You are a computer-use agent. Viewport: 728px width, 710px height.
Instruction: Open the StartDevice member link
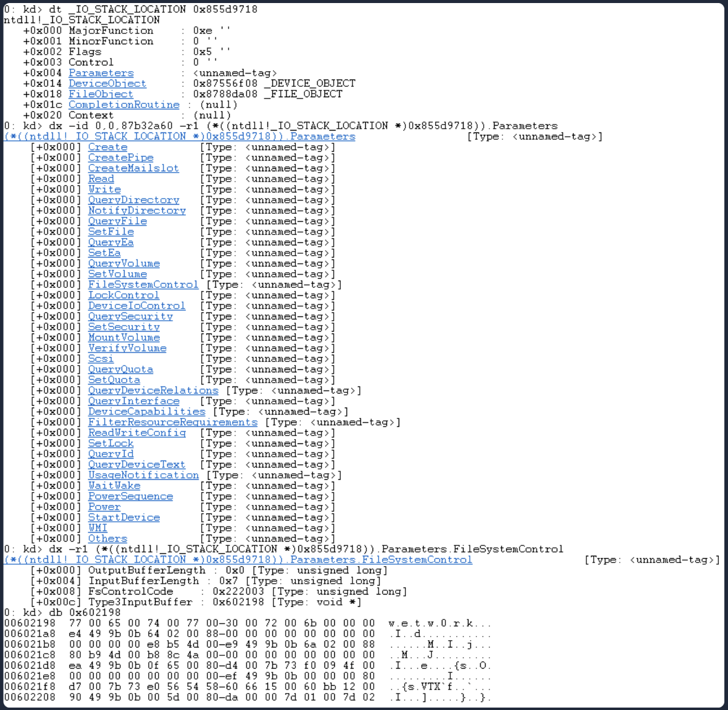coord(124,517)
